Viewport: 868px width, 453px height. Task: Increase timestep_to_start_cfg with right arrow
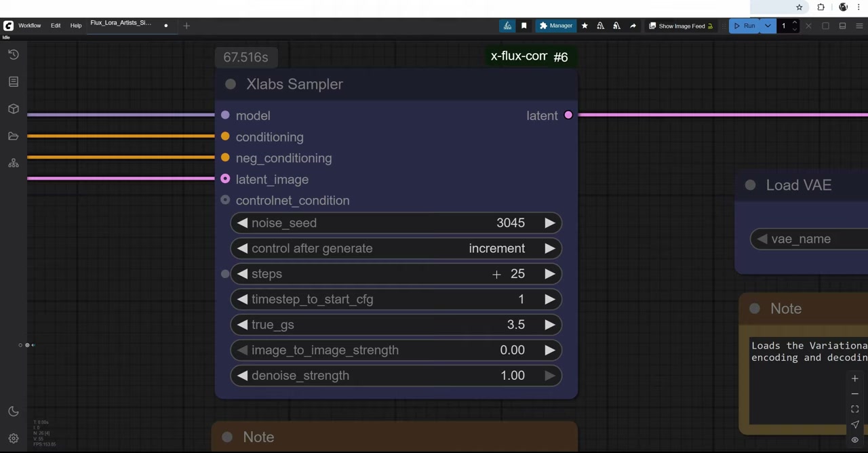[549, 299]
